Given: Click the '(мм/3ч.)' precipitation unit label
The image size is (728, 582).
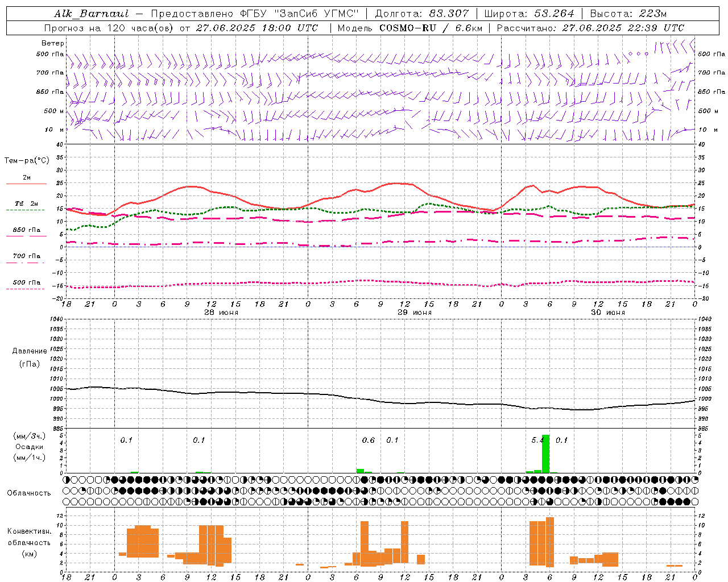Looking at the screenshot, I should 30,436.
